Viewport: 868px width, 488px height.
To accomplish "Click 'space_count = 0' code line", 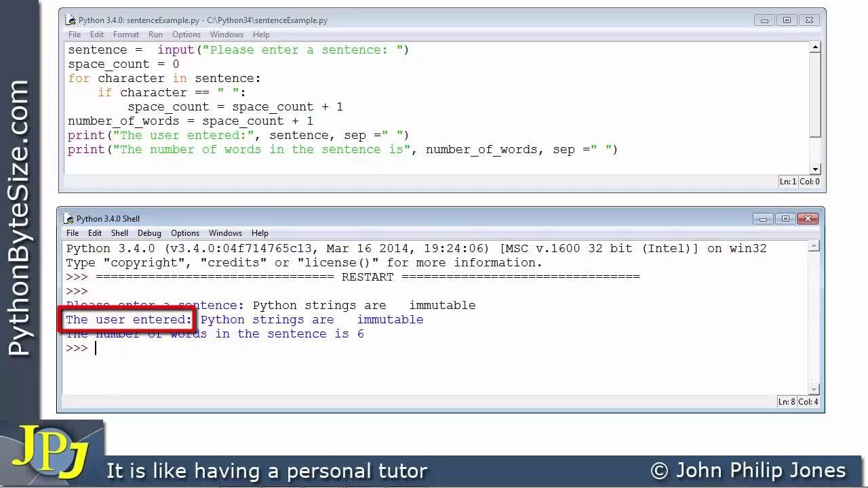I will click(123, 64).
